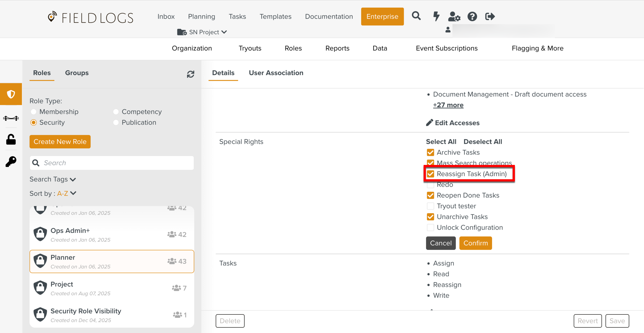Viewport: 644px width, 333px height.
Task: Enable the Tryout tester checkbox
Action: (x=430, y=206)
